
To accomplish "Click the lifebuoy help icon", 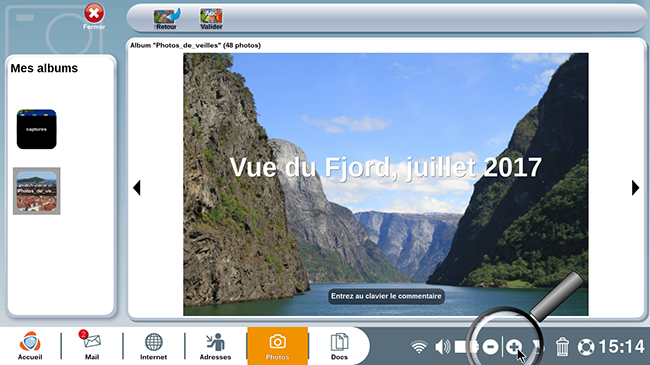I will pos(586,347).
